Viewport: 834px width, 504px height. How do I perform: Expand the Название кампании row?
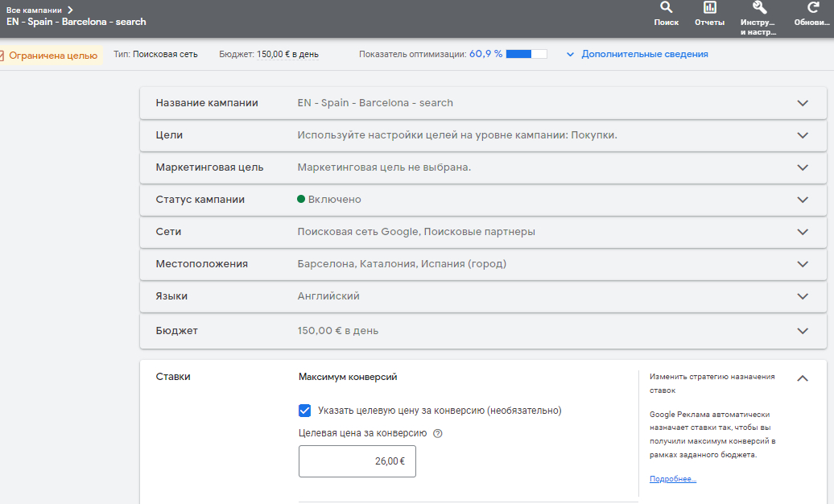click(802, 103)
